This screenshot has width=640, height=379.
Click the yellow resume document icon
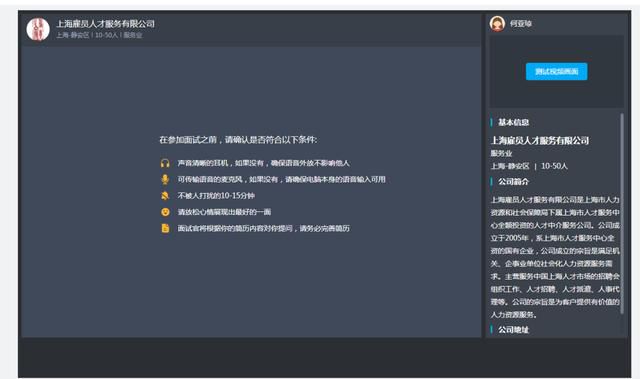165,228
